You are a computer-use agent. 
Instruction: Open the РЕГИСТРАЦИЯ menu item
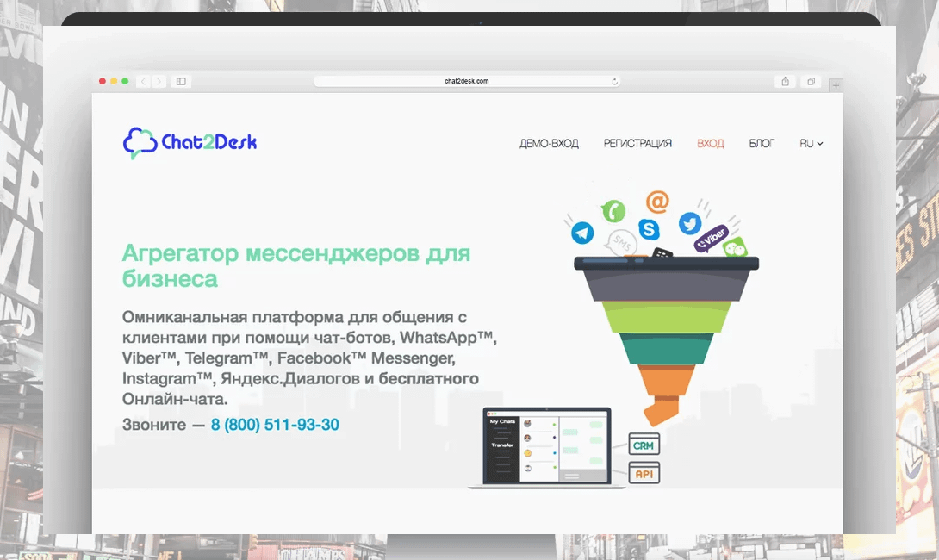point(637,144)
